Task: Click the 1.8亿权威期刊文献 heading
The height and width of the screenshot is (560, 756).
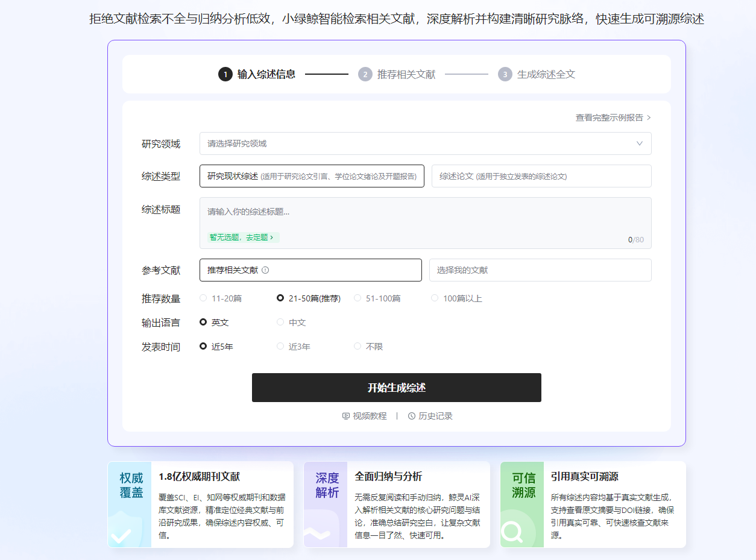Action: 199,476
